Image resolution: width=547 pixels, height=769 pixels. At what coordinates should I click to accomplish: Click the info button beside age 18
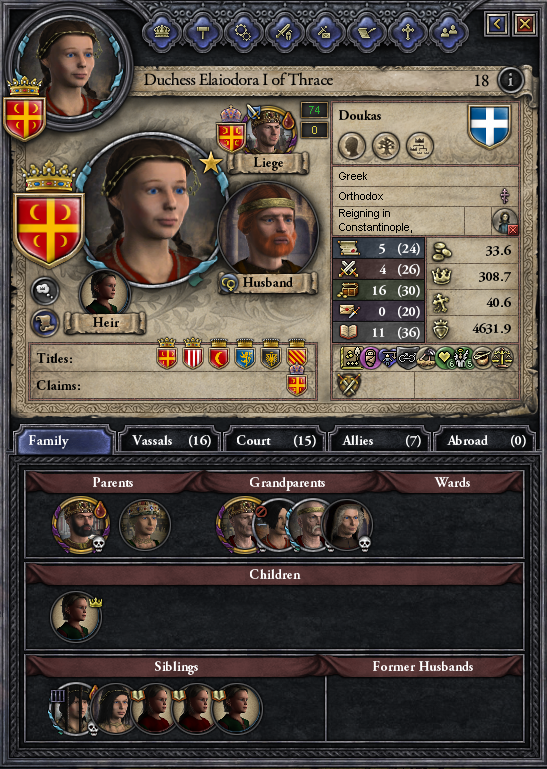(510, 79)
